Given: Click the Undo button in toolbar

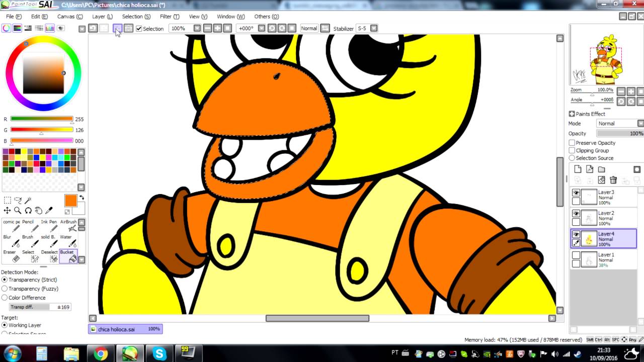Looking at the screenshot, I should point(93,28).
